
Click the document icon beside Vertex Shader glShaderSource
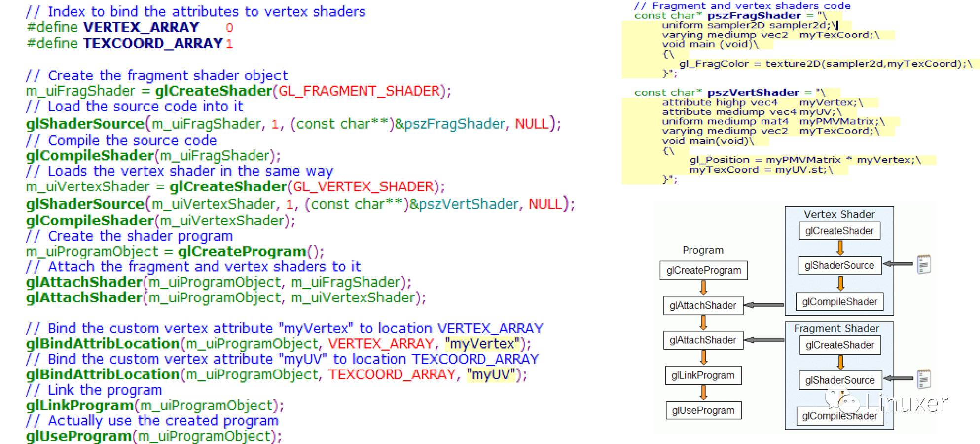[x=924, y=264]
